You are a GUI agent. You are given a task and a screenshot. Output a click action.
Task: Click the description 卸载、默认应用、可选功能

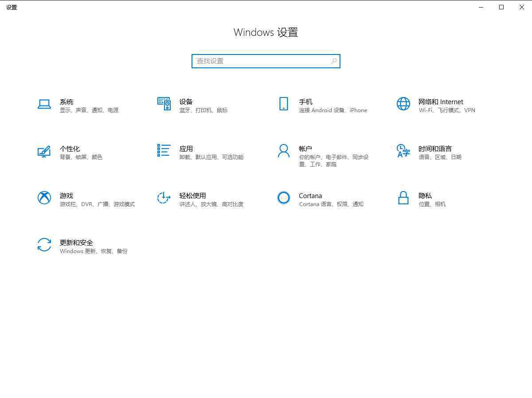(x=211, y=157)
